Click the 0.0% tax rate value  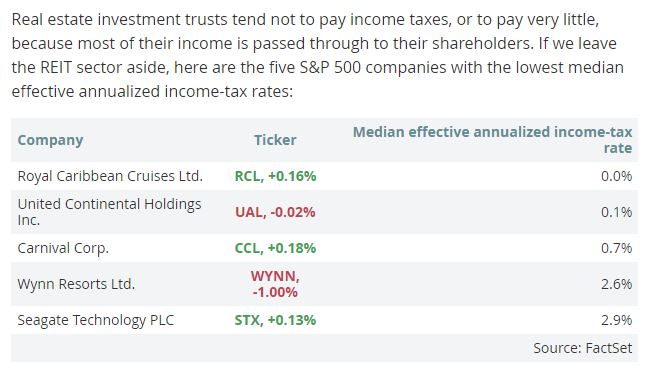pyautogui.click(x=616, y=176)
